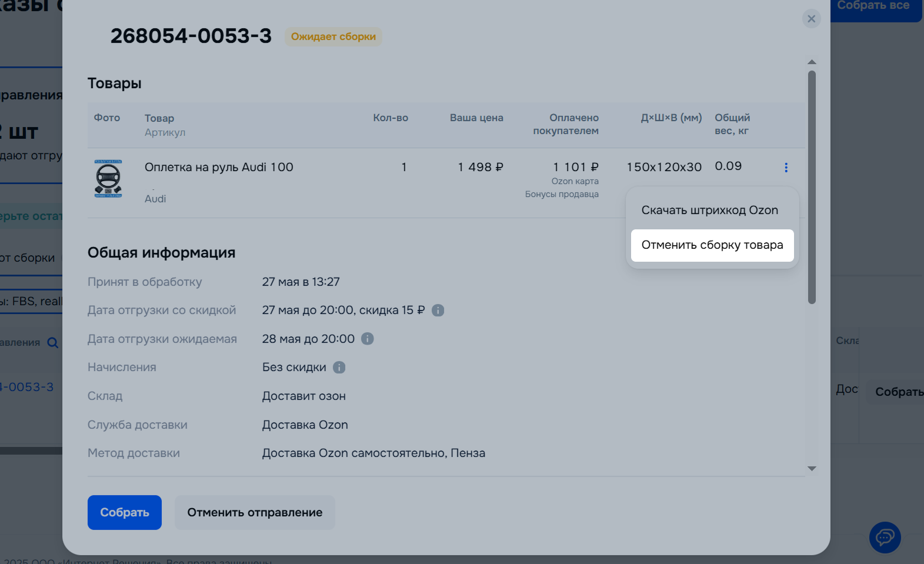This screenshot has height=564, width=924.
Task: Click the Audi article text
Action: coord(155,199)
